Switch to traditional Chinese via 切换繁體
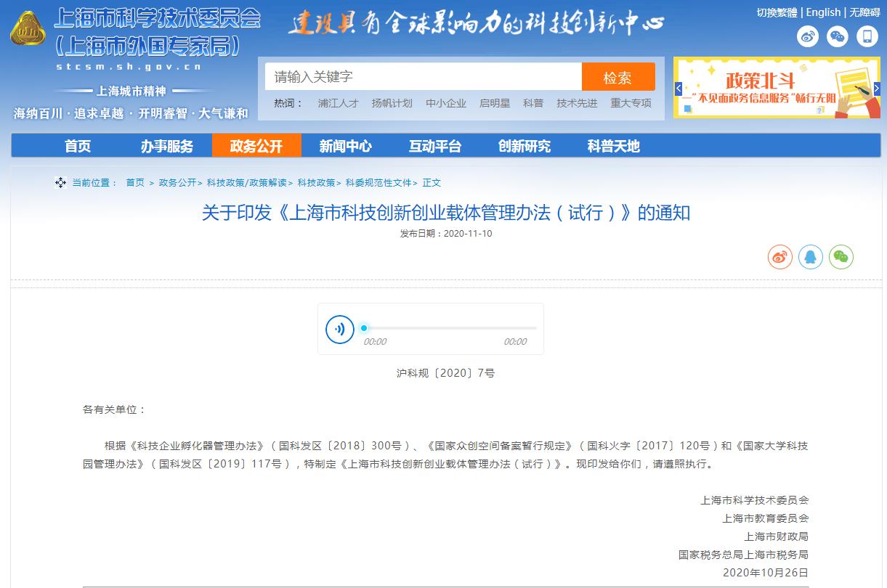The height and width of the screenshot is (588, 887). point(777,12)
